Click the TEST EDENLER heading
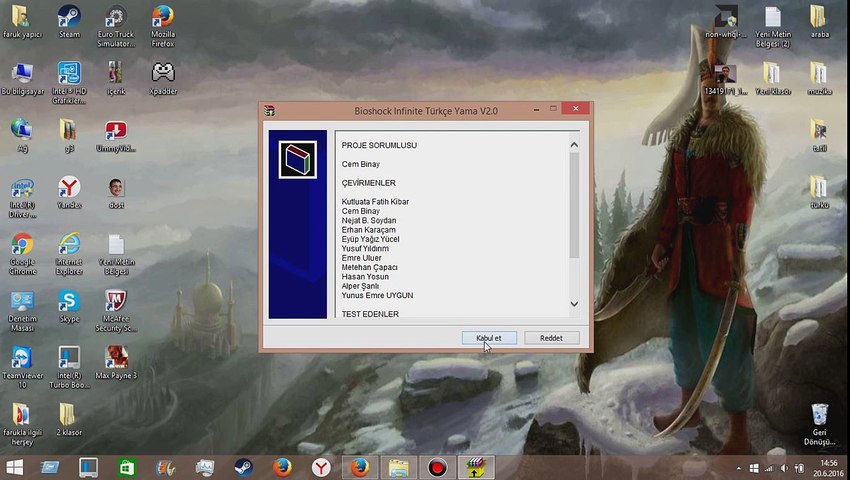Viewport: 850px width, 480px height. tap(370, 314)
